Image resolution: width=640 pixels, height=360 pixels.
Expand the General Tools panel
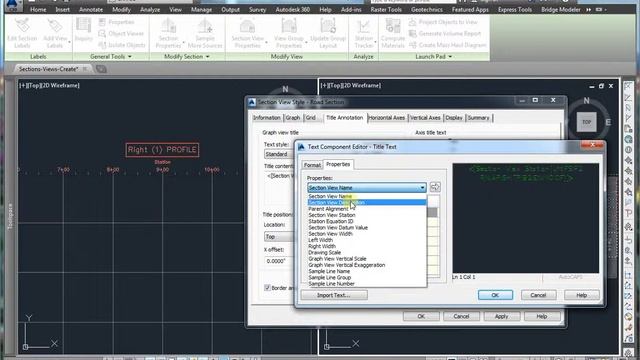111,57
